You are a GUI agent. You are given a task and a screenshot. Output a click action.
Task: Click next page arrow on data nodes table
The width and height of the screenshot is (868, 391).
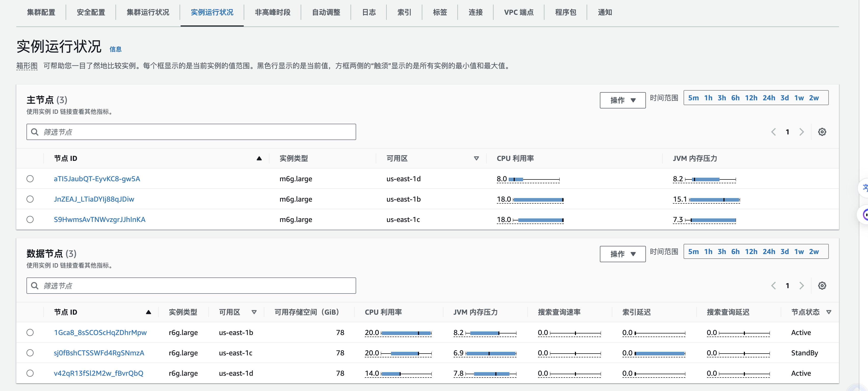[802, 286]
